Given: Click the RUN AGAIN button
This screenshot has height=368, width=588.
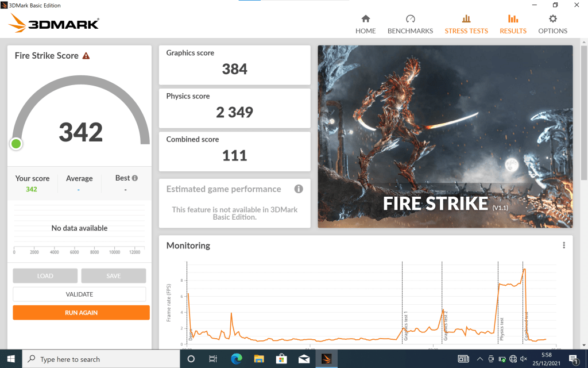Looking at the screenshot, I should [81, 312].
